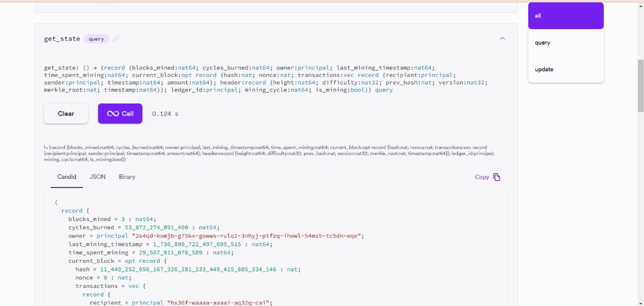Click the current_block hash number value
The image size is (644, 306).
pyautogui.click(x=188, y=269)
